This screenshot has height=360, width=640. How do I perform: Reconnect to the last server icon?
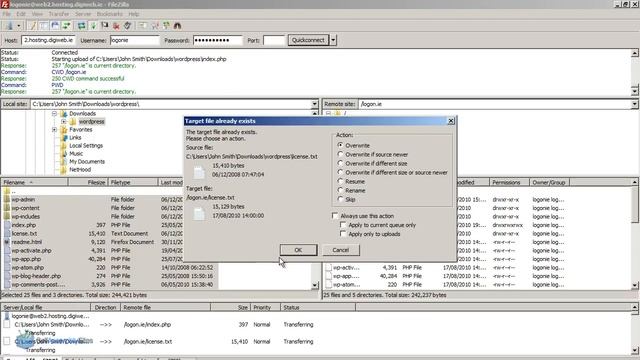coord(128,26)
